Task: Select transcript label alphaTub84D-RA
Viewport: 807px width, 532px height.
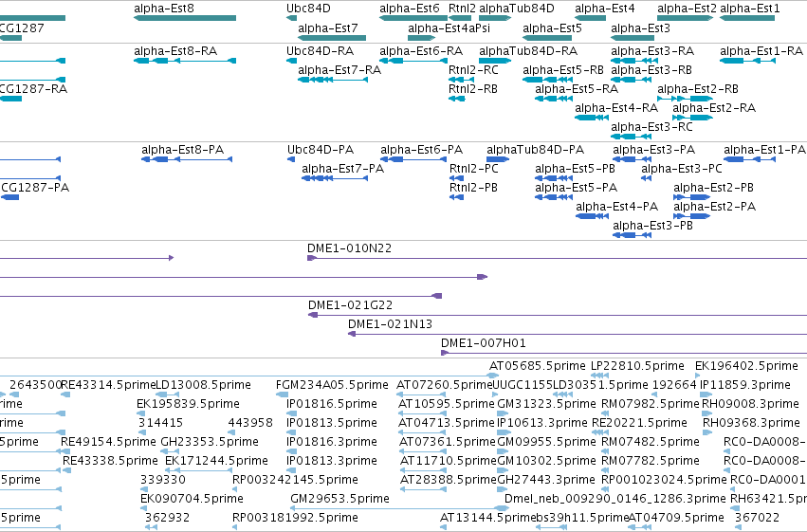Action: point(528,51)
